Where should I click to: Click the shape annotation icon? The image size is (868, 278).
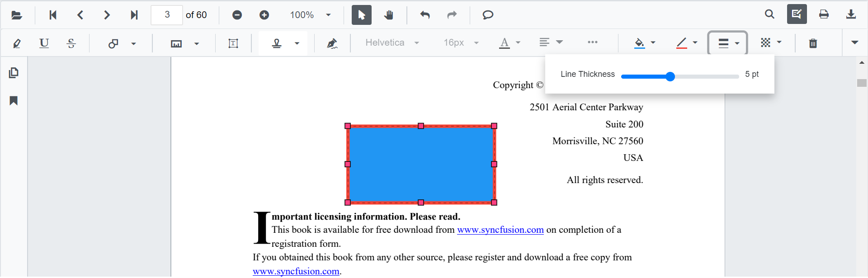113,43
